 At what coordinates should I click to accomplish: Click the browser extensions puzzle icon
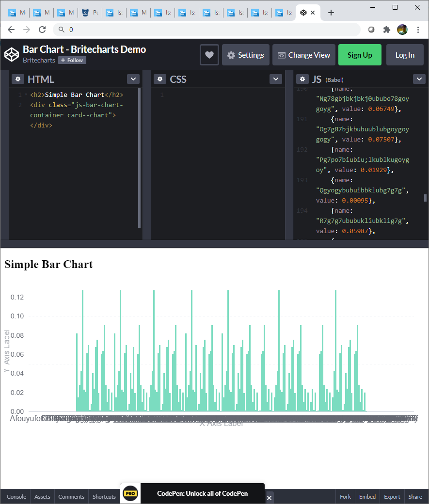[386, 30]
